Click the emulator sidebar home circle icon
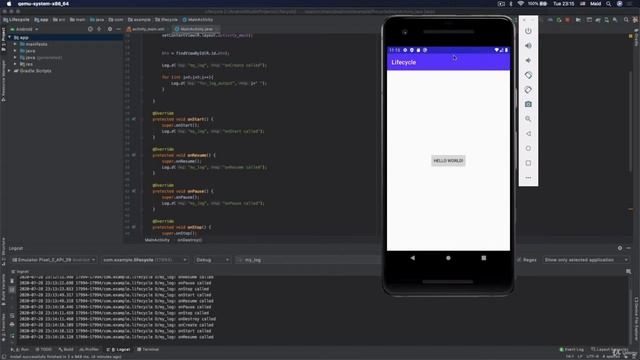640x360 pixels. click(528, 148)
